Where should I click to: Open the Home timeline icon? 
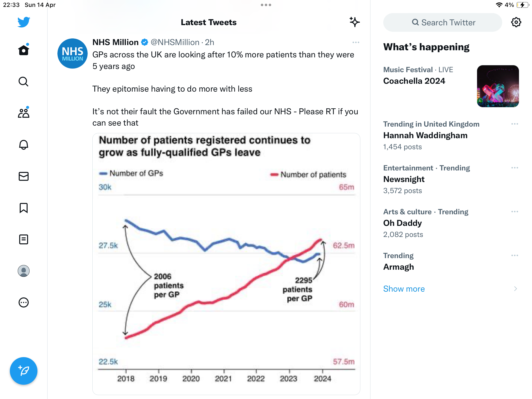point(24,50)
